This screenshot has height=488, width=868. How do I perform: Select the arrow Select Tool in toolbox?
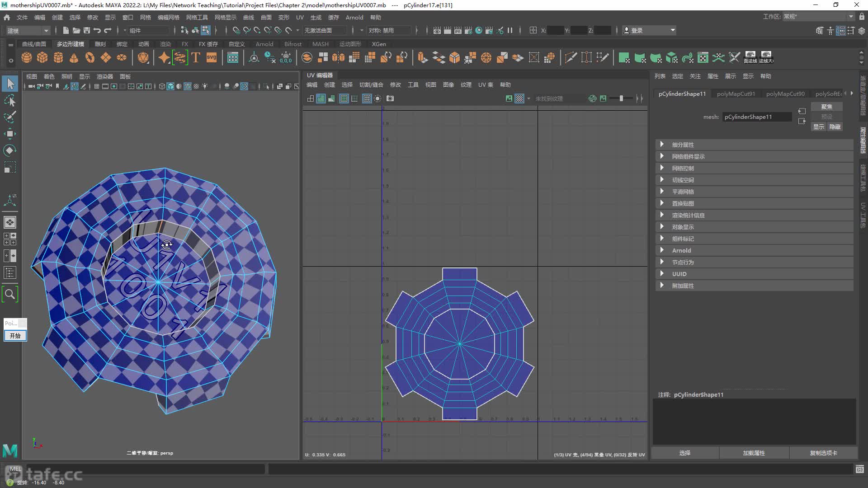(10, 84)
